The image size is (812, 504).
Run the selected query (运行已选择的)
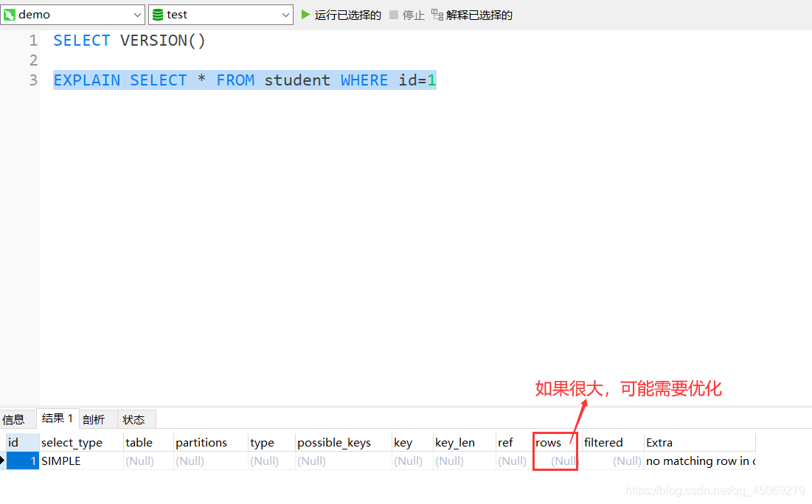[341, 15]
